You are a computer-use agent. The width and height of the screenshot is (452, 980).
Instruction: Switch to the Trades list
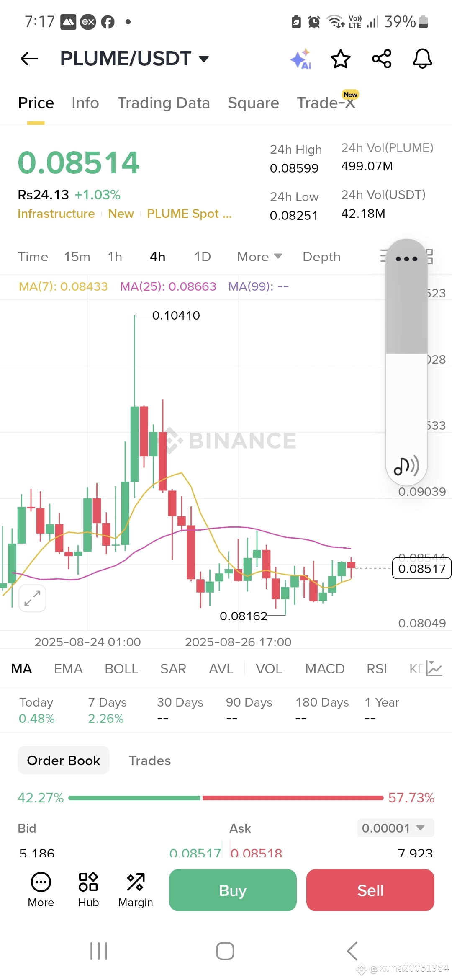pos(150,760)
